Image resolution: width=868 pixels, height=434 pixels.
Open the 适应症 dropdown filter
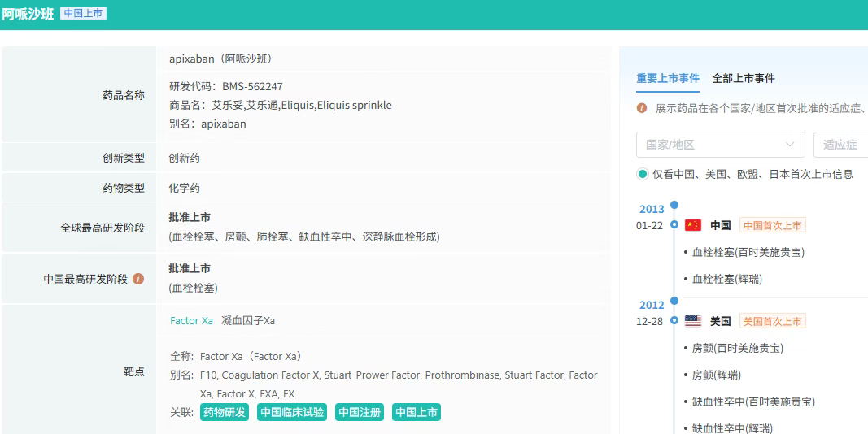pos(840,145)
